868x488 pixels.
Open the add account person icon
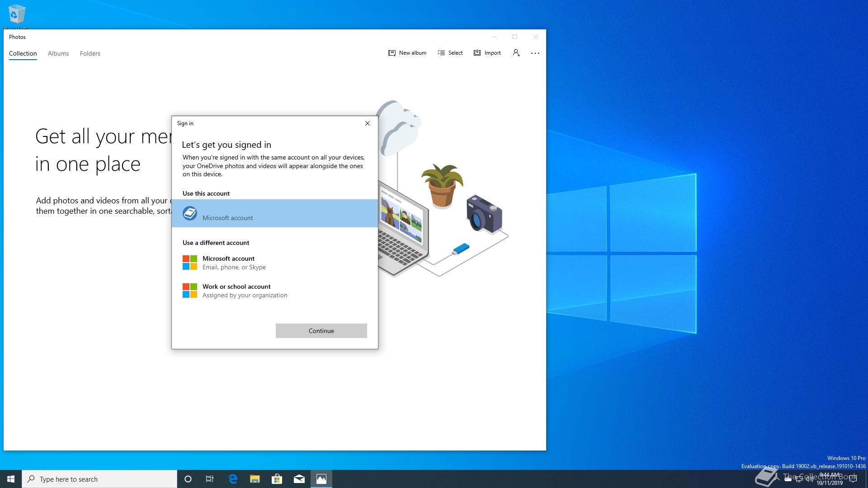[x=516, y=53]
